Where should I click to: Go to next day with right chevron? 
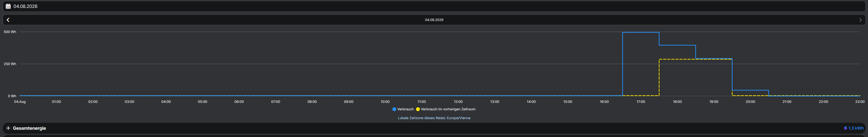pos(860,20)
